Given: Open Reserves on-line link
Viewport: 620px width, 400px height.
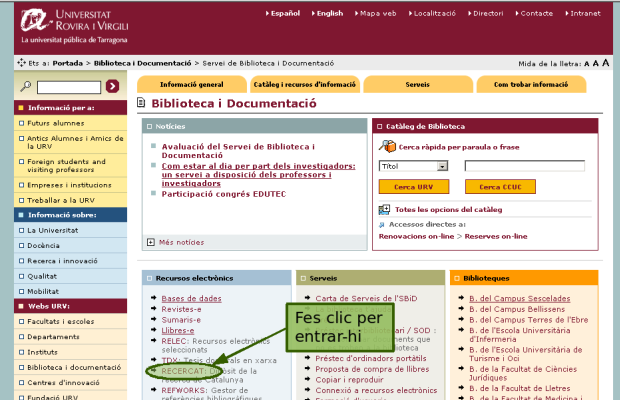Looking at the screenshot, I should point(496,236).
